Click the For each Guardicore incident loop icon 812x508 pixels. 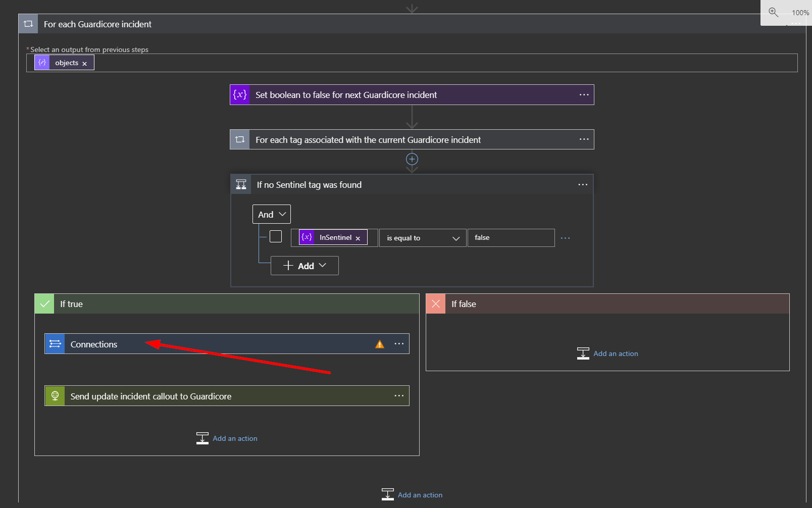pyautogui.click(x=28, y=24)
